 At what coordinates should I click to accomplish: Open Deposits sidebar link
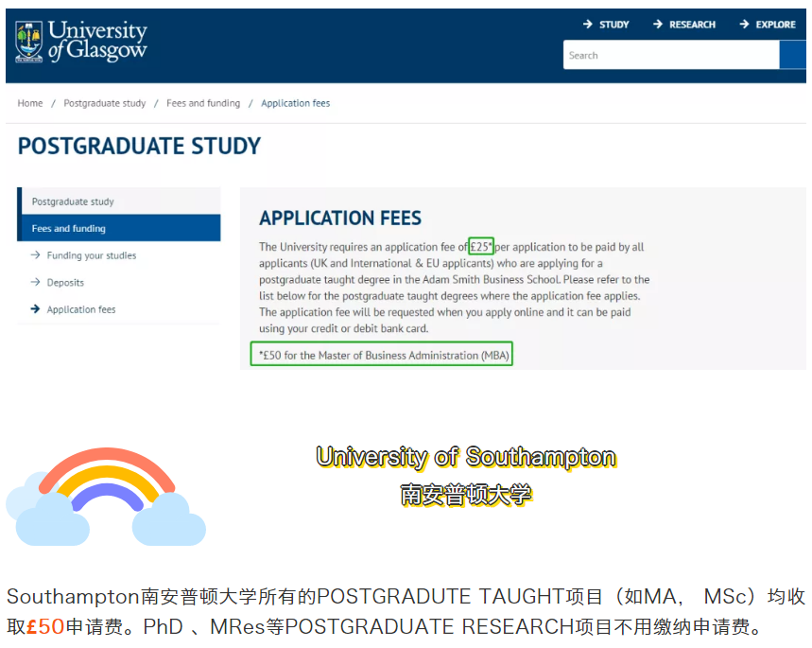coord(65,283)
